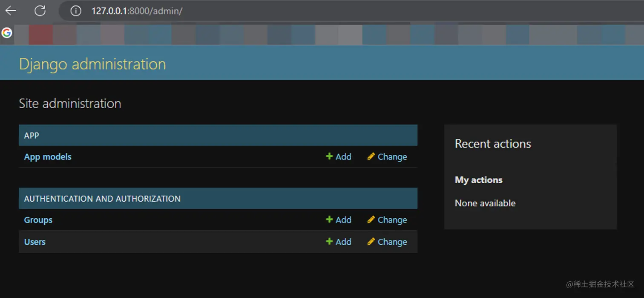Screen dimensions: 644x298
Task: Click green plus icon in App models row
Action: [329, 156]
